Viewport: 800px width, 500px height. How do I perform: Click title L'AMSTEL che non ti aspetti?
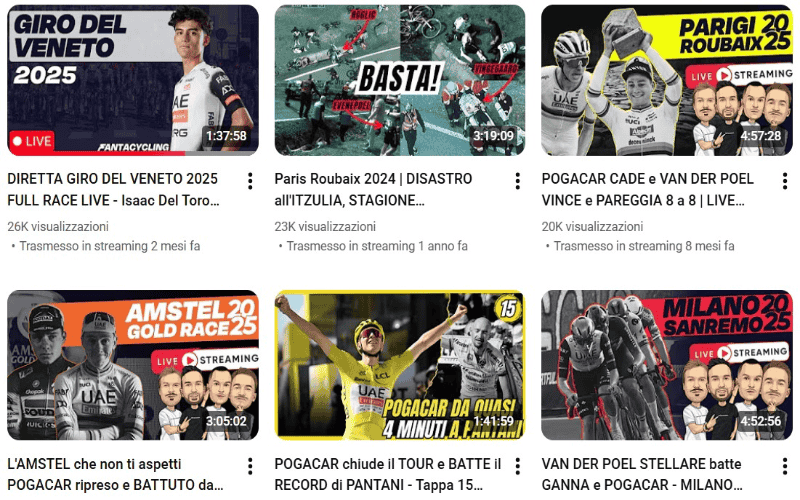[115, 474]
